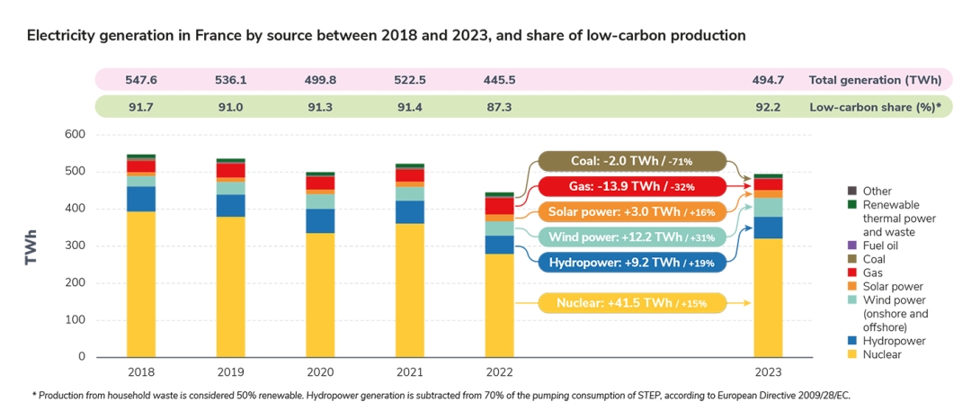
Task: Click the 2021 hydropower bar segment
Action: click(410, 212)
